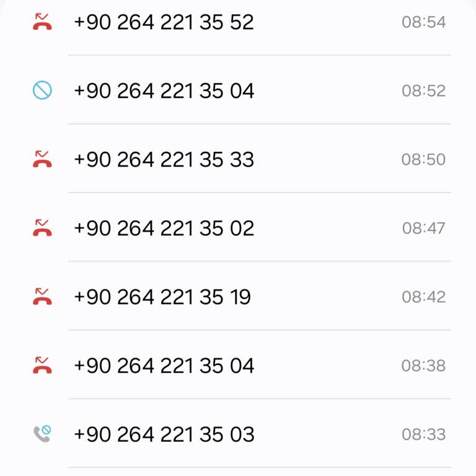This screenshot has width=476, height=476.
Task: Call back +90 264 221 35 52
Action: [164, 22]
